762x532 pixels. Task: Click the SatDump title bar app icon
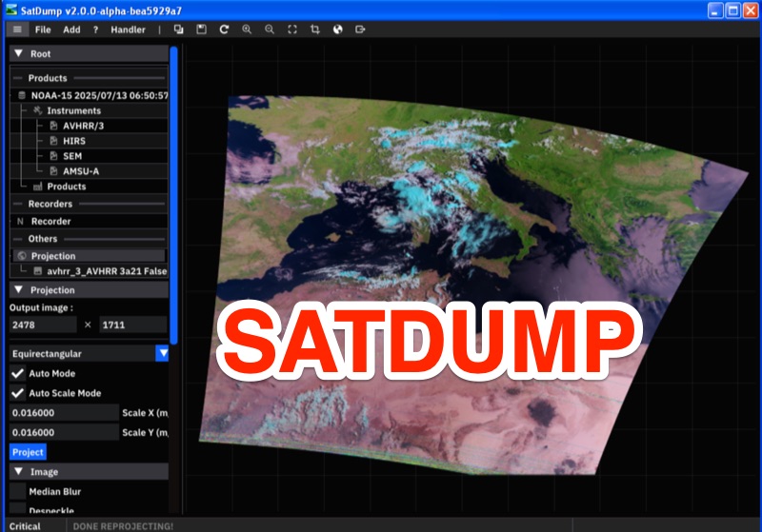coord(11,10)
